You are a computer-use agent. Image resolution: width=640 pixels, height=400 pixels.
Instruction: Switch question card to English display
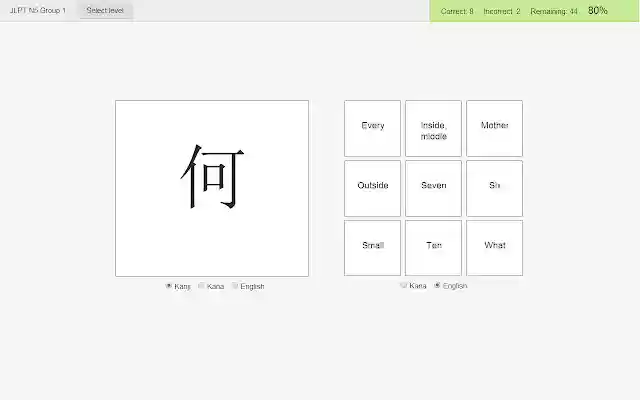tap(235, 286)
